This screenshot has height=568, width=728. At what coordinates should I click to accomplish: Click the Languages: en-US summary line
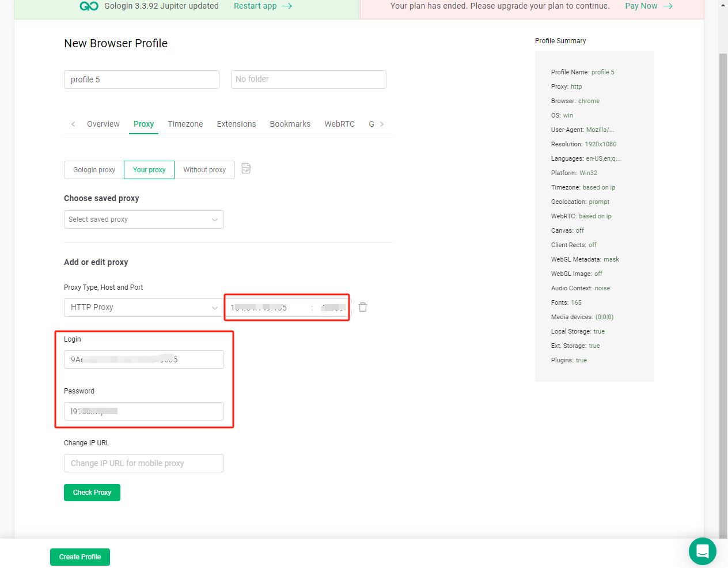pyautogui.click(x=586, y=158)
